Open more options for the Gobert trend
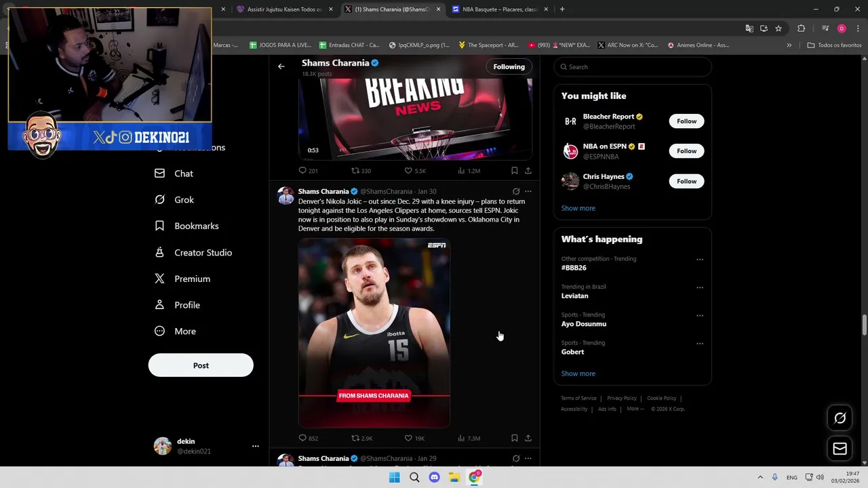Screen dimensions: 868x488 (700, 344)
